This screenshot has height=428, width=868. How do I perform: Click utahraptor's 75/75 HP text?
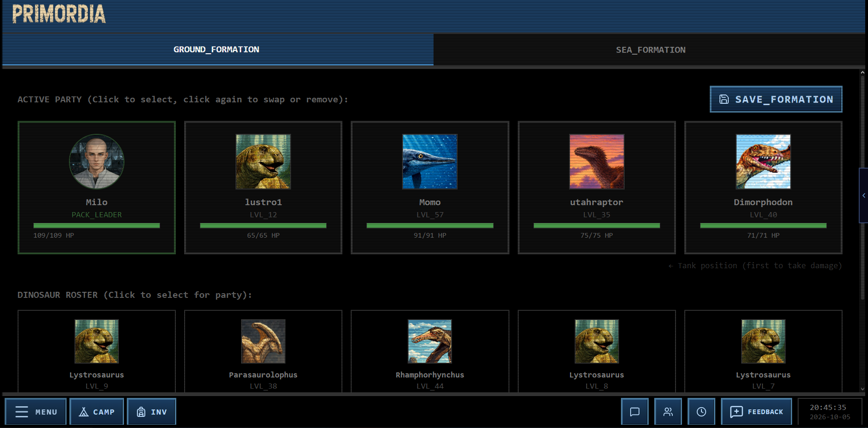tap(597, 235)
